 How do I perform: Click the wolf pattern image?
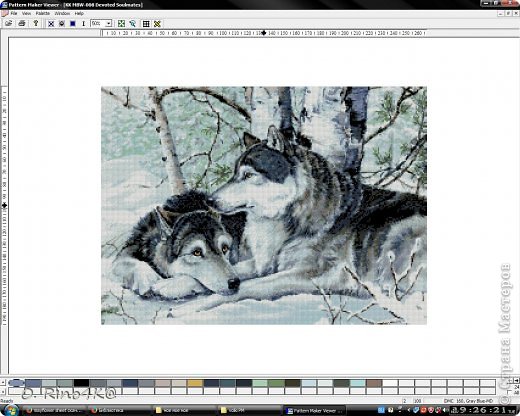click(264, 205)
